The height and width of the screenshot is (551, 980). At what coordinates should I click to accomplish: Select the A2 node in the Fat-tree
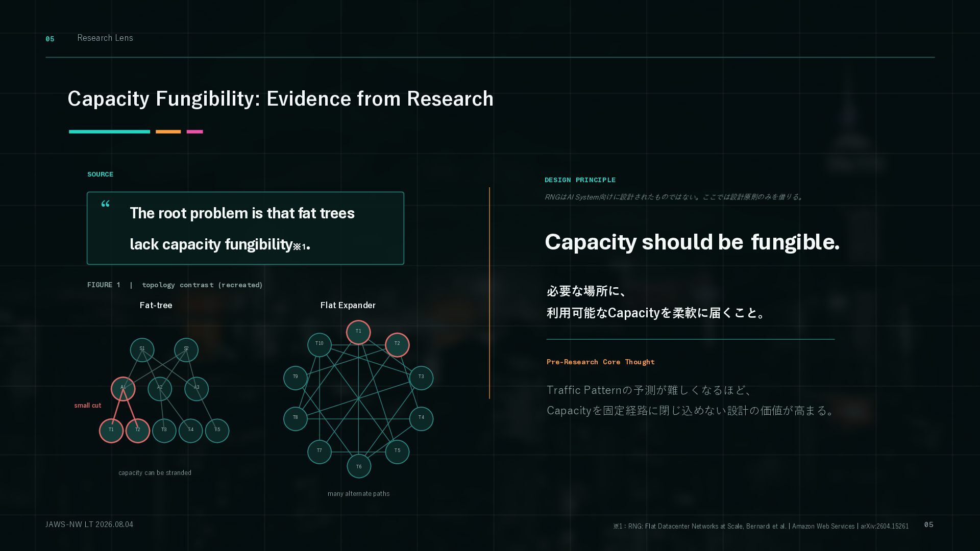(160, 389)
